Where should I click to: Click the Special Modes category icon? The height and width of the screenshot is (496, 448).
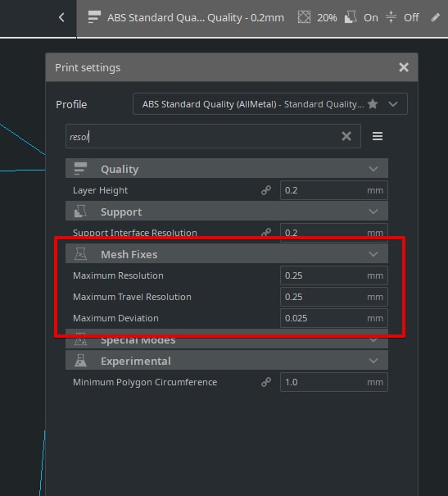(80, 340)
